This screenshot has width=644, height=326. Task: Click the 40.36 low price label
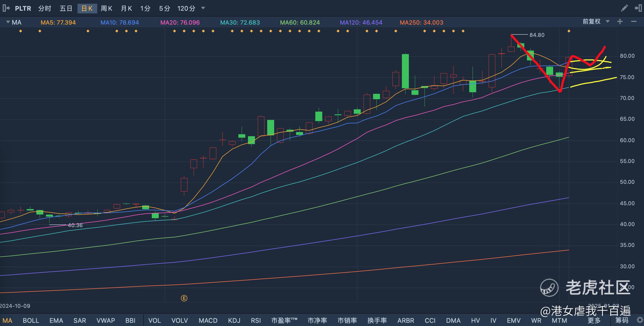coord(75,225)
